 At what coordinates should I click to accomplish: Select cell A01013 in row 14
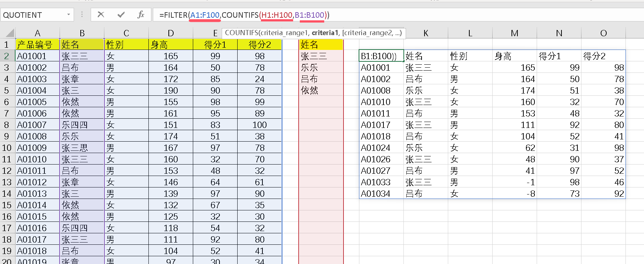pyautogui.click(x=37, y=193)
